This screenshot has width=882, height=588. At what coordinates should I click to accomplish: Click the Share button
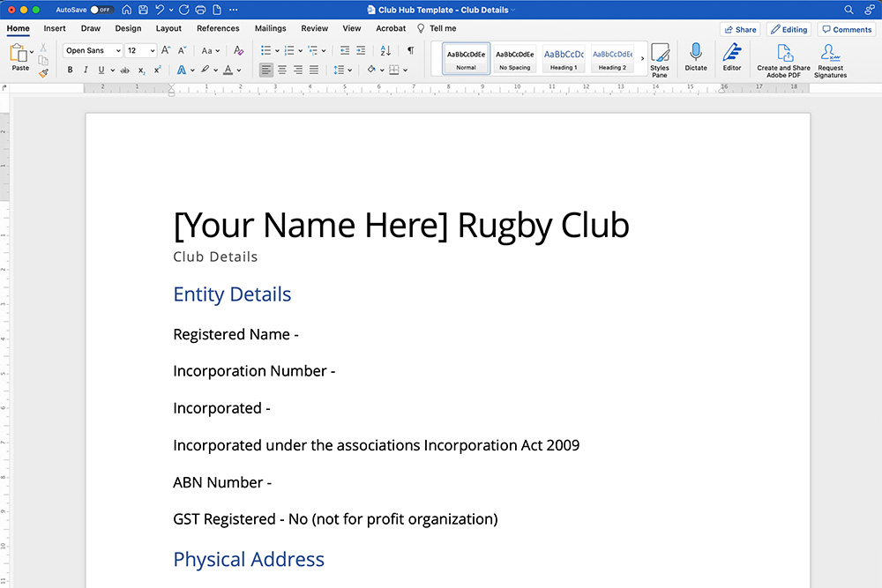(739, 28)
